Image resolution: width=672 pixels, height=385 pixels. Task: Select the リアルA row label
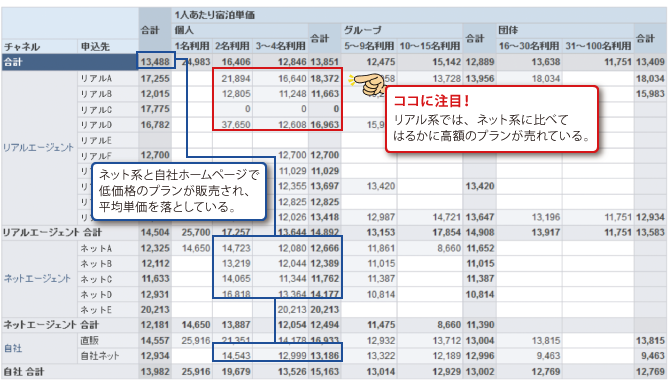(x=96, y=78)
